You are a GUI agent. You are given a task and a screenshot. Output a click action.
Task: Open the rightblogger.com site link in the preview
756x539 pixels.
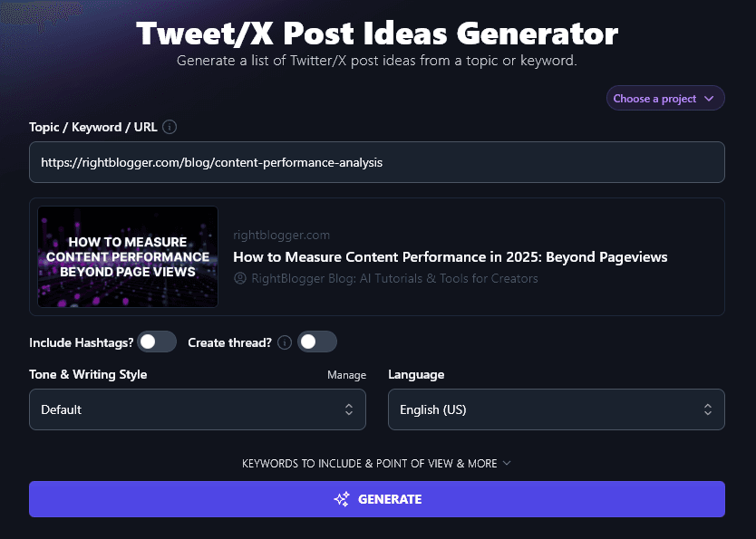(282, 235)
